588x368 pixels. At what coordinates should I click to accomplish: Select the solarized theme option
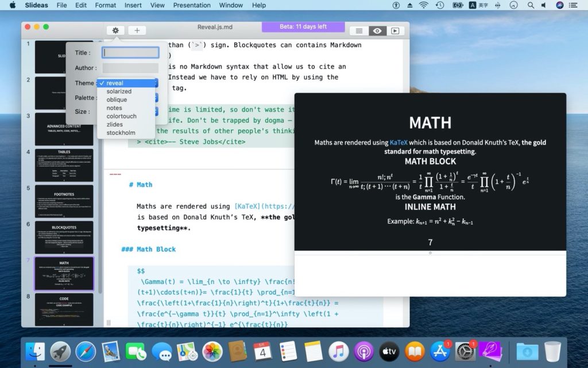click(119, 91)
